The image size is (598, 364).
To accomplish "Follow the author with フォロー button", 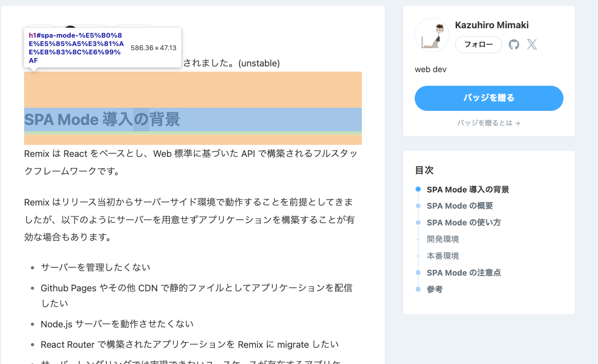I will coord(478,44).
